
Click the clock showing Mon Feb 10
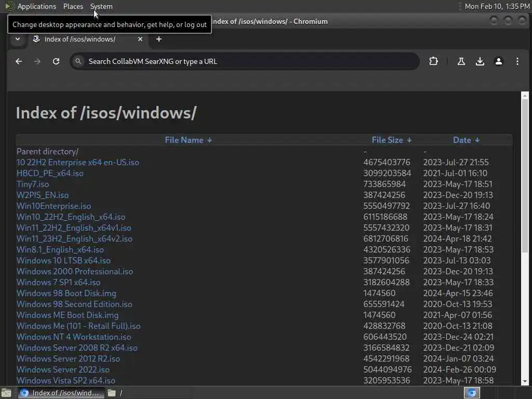pyautogui.click(x=497, y=6)
